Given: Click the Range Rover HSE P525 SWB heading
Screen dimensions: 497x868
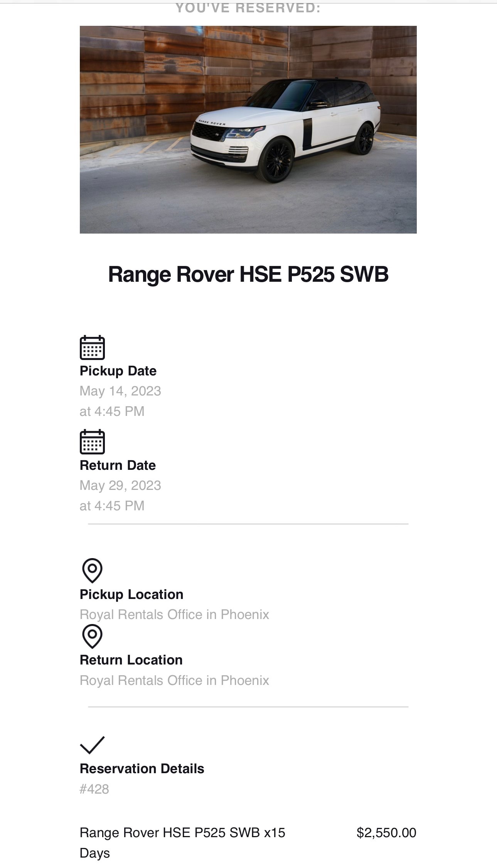Looking at the screenshot, I should tap(248, 274).
